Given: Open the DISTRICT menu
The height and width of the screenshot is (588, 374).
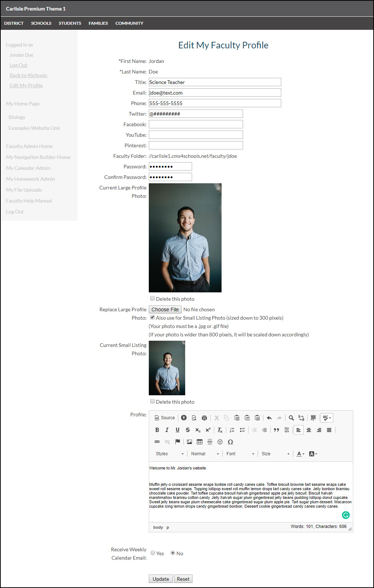Looking at the screenshot, I should coord(14,23).
